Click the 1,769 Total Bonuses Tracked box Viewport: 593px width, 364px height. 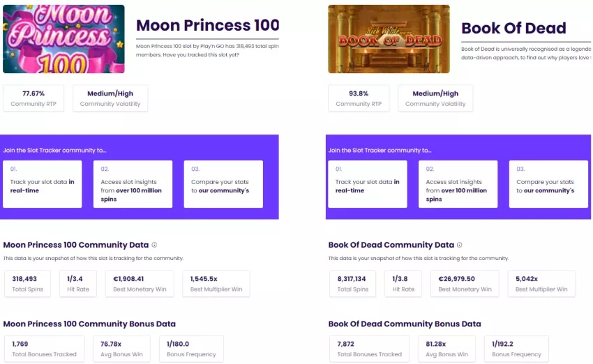44,349
